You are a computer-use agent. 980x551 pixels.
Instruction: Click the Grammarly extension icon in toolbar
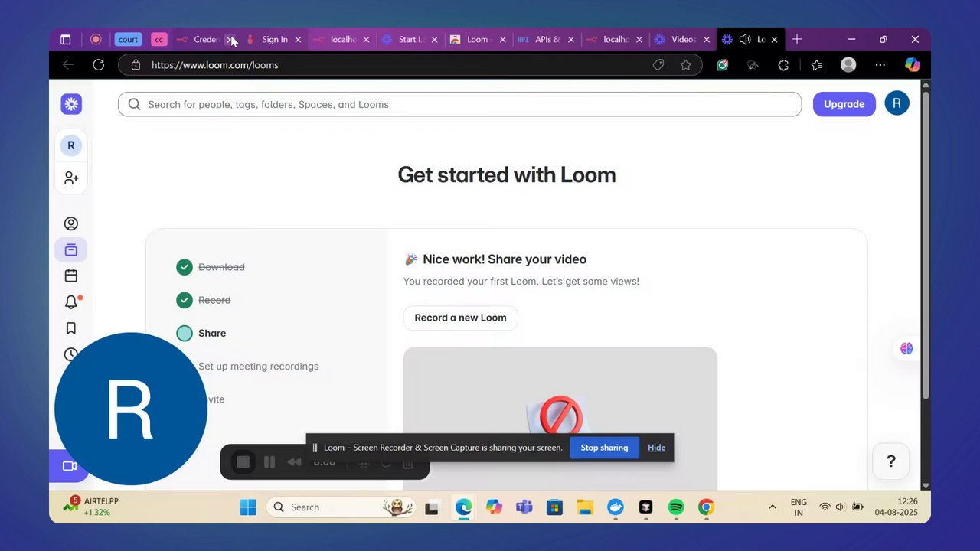(722, 65)
